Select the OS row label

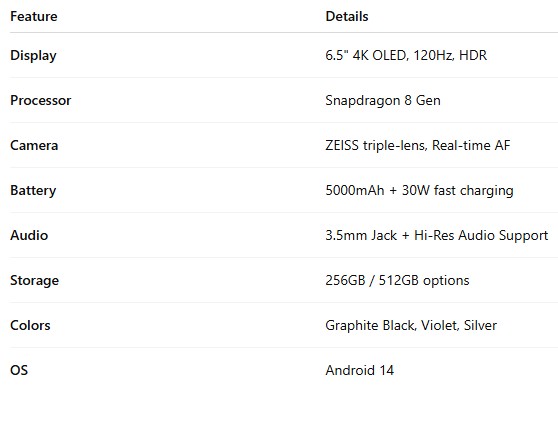pos(19,371)
